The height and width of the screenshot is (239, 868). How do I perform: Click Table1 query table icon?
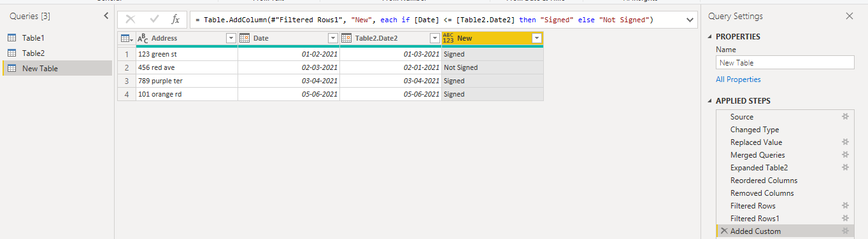11,38
